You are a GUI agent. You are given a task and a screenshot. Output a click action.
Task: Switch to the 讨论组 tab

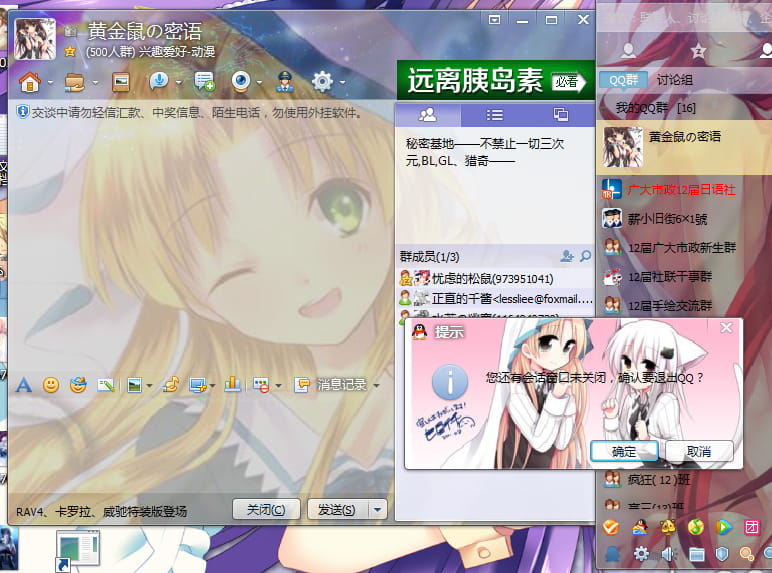675,80
